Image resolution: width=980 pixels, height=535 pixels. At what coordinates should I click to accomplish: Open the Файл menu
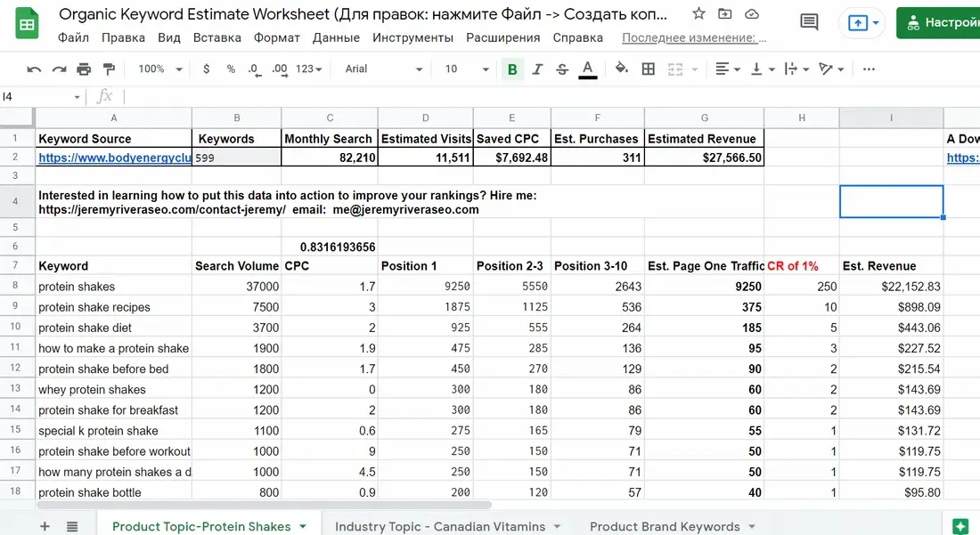click(73, 37)
